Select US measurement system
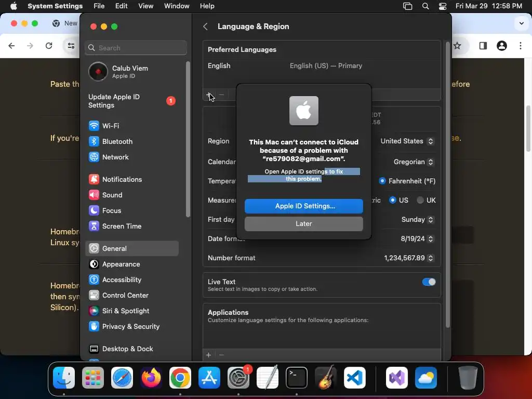 pos(393,200)
